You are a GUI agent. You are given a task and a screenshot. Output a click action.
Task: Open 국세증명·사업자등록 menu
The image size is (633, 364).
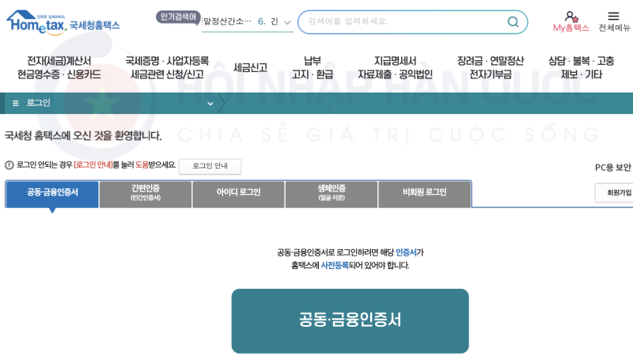pos(167,68)
